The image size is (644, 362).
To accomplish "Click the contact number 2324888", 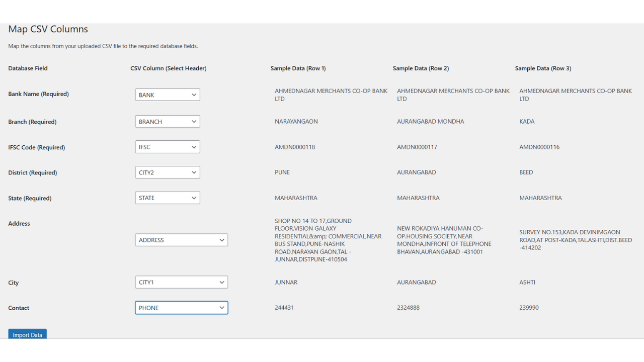I will click(x=408, y=307).
